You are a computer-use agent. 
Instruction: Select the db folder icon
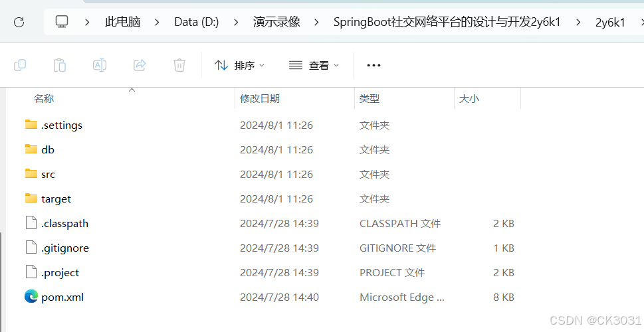31,149
